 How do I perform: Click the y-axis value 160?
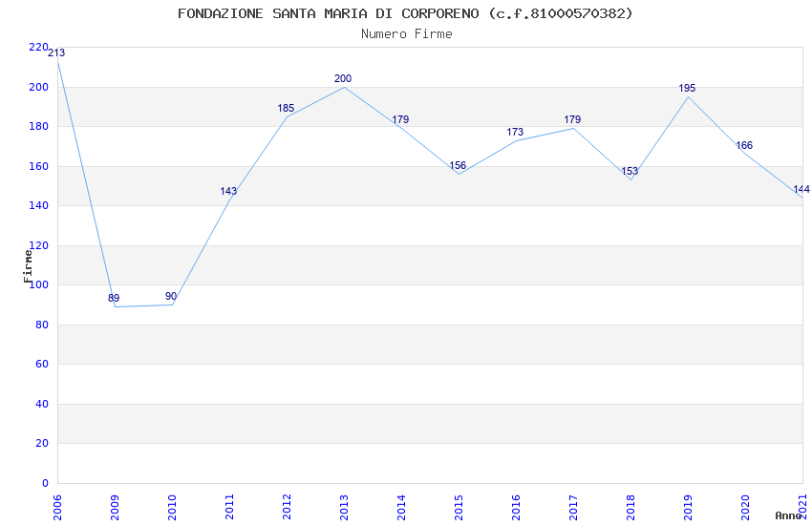tap(38, 166)
